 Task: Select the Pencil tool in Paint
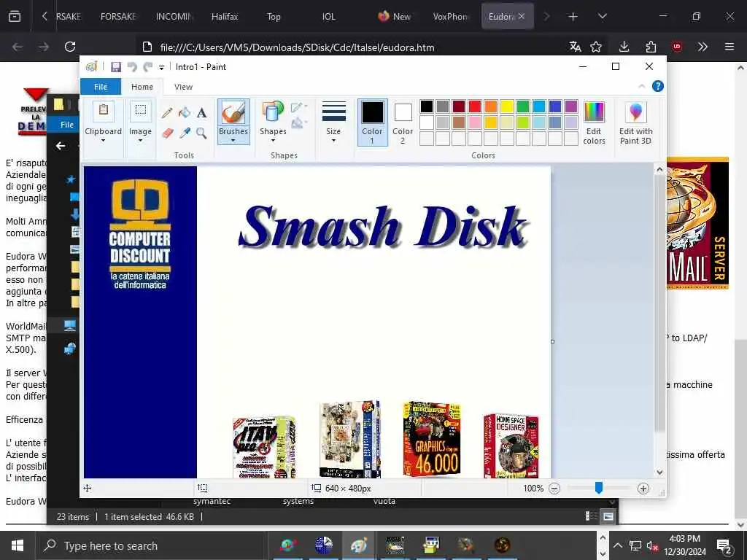coord(167,113)
